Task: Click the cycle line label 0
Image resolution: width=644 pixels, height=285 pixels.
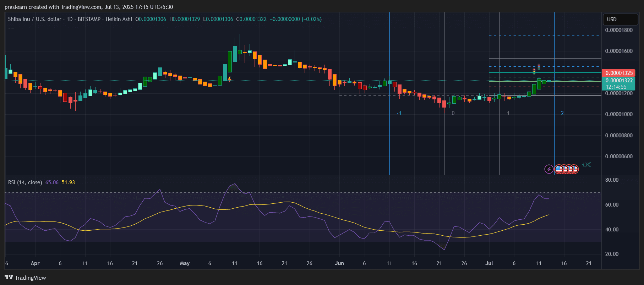Action: click(453, 113)
